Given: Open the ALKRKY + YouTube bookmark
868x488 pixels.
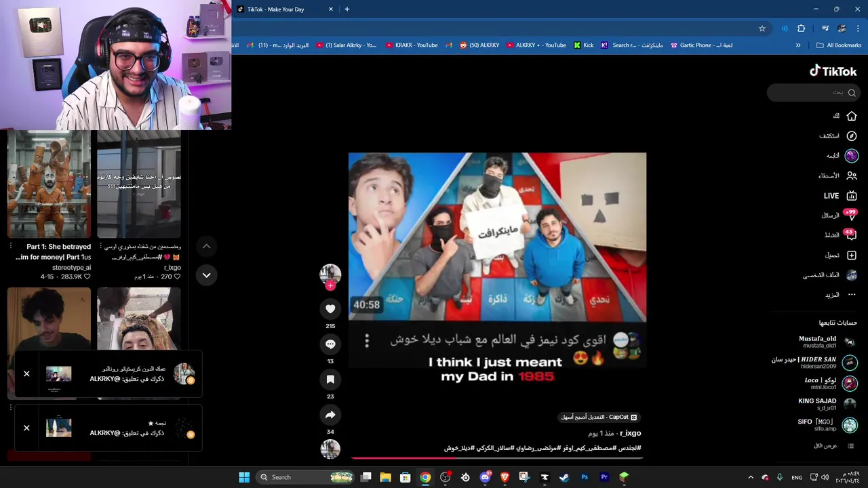Looking at the screenshot, I should pos(536,45).
